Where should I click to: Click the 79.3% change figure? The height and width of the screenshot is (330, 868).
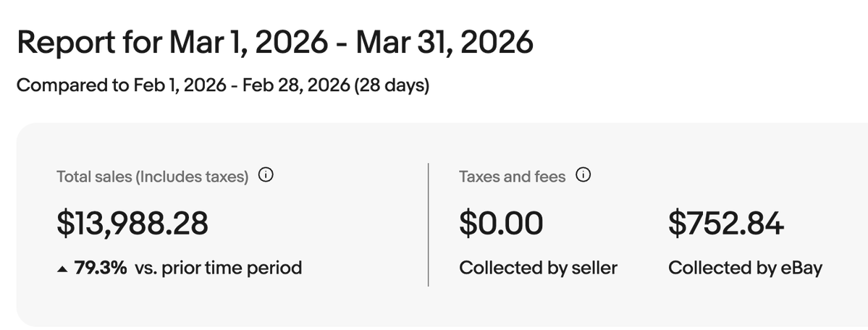point(101,268)
